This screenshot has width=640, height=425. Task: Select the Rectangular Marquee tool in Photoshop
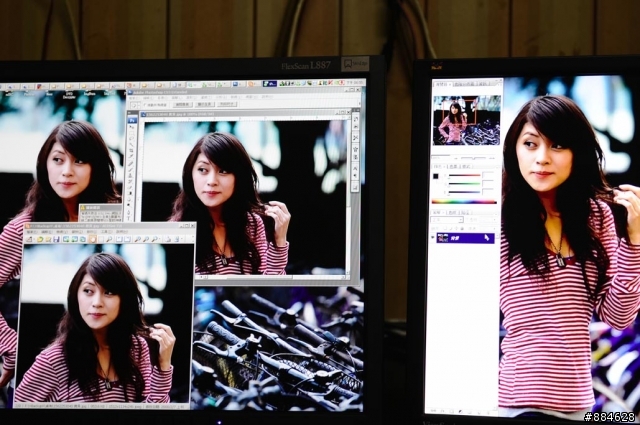point(132,133)
